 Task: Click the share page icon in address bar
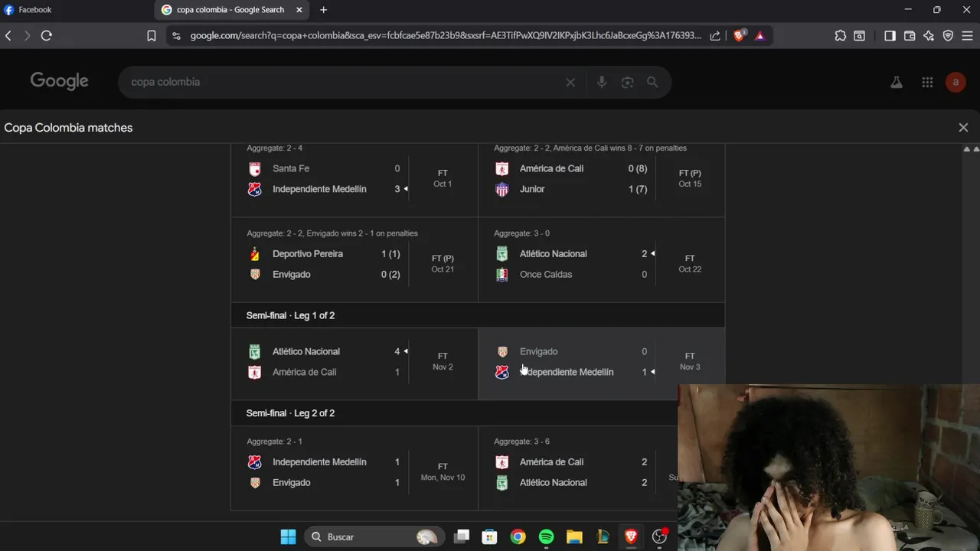click(715, 35)
